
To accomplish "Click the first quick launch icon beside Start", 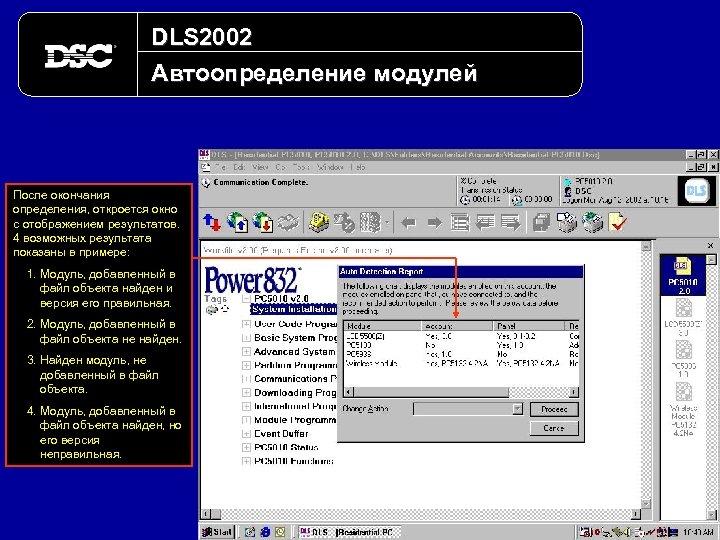I will 250,532.
